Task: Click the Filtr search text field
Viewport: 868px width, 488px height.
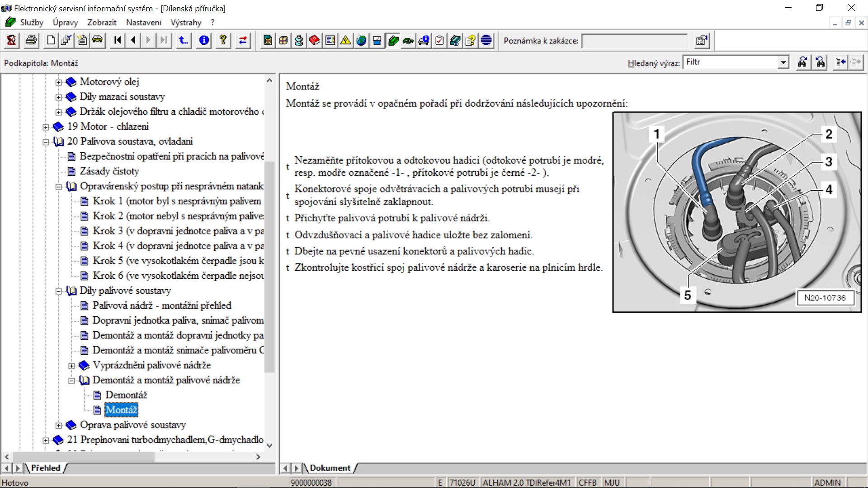Action: [x=731, y=62]
